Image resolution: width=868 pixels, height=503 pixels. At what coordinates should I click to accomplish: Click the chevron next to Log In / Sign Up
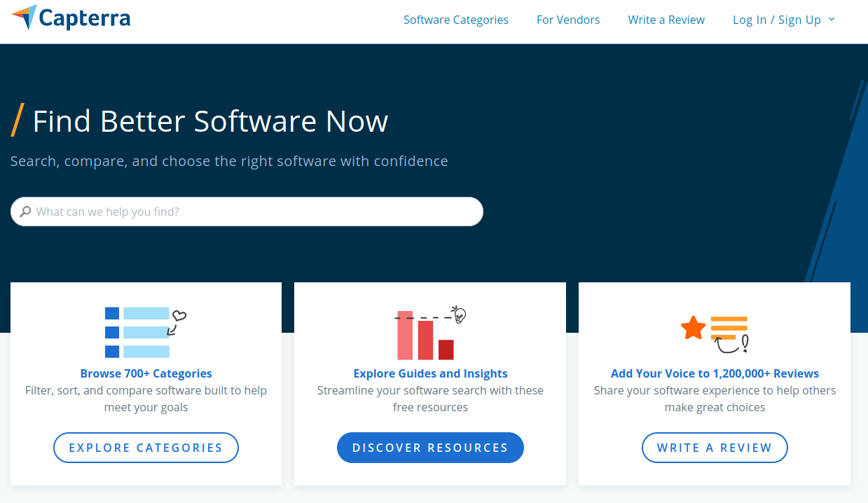pyautogui.click(x=832, y=19)
